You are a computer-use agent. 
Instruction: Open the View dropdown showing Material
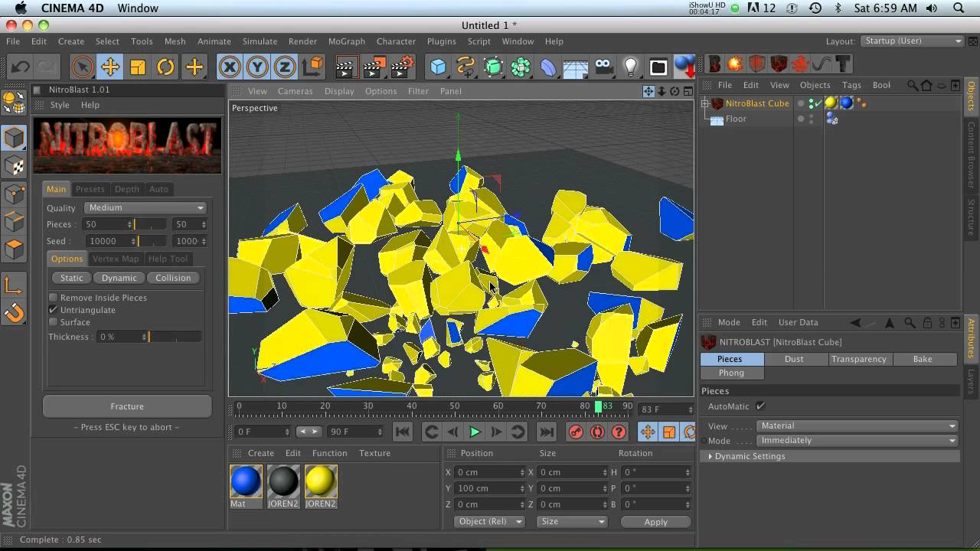[857, 426]
